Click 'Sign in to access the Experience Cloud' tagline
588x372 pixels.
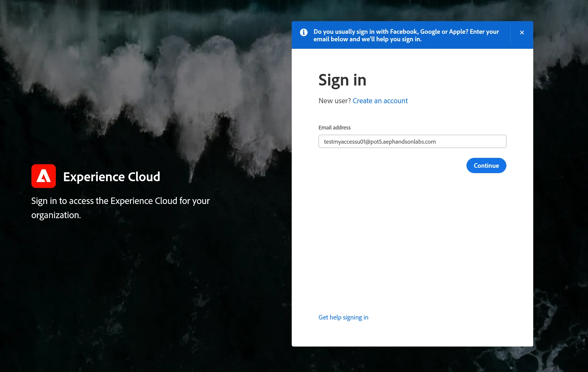pos(120,208)
